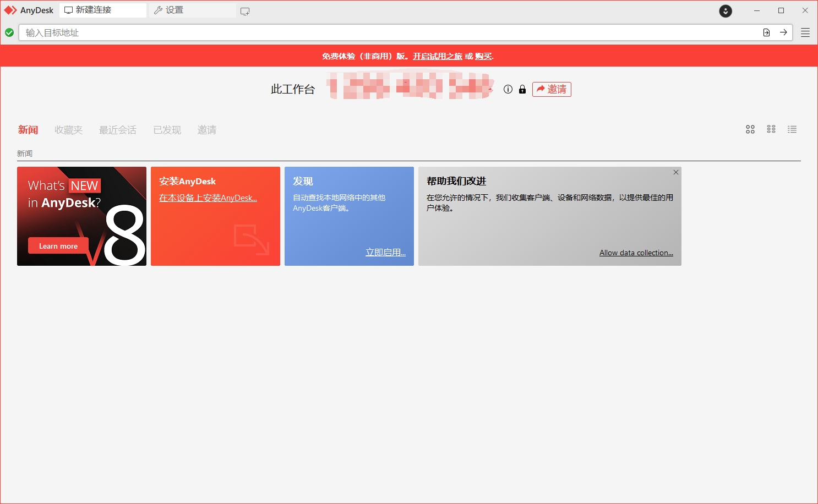
Task: Click the 此工作台 label
Action: 293,89
